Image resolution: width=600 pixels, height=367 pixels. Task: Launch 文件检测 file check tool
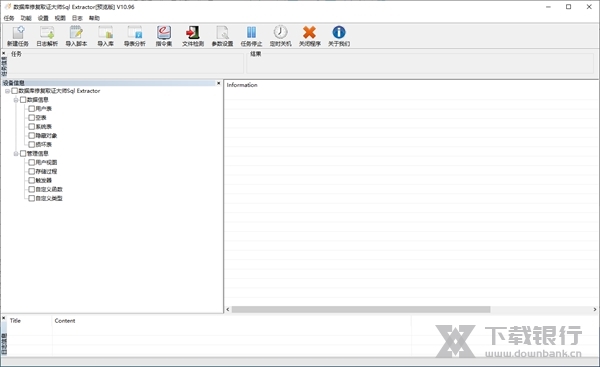(x=193, y=36)
